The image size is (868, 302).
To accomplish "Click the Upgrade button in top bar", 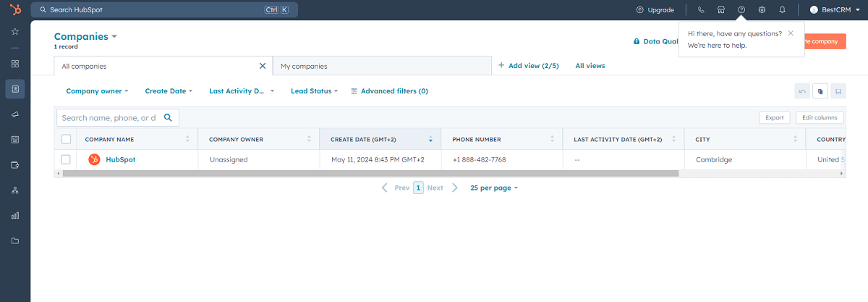I will pyautogui.click(x=655, y=10).
